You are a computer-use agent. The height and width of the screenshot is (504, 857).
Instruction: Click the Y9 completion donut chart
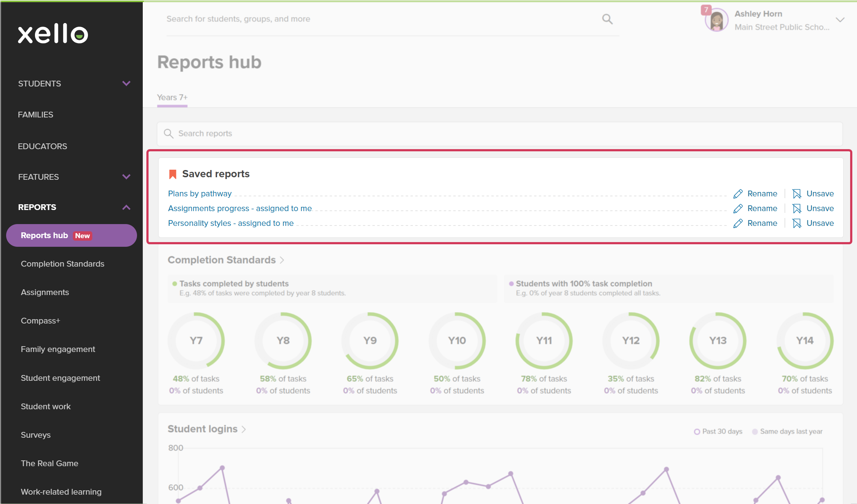click(x=370, y=341)
